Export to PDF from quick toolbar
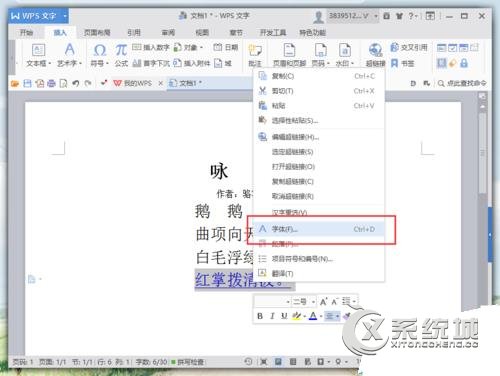The width and height of the screenshot is (500, 376). [x=39, y=83]
